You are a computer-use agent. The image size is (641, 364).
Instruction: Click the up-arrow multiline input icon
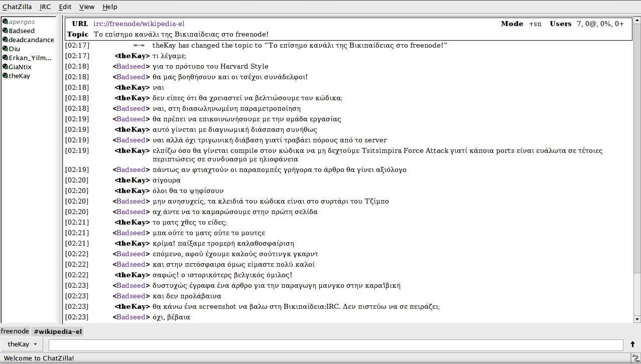click(x=631, y=344)
